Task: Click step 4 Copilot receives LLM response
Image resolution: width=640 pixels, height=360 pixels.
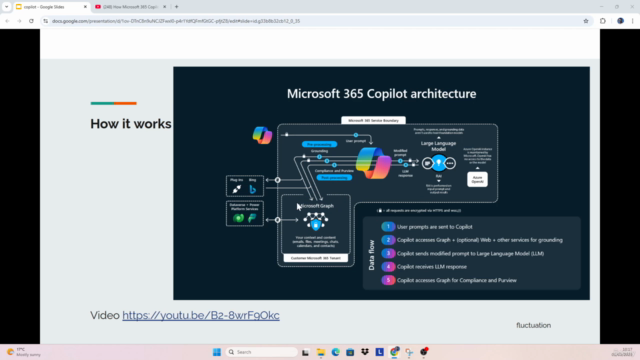Action: point(431,267)
